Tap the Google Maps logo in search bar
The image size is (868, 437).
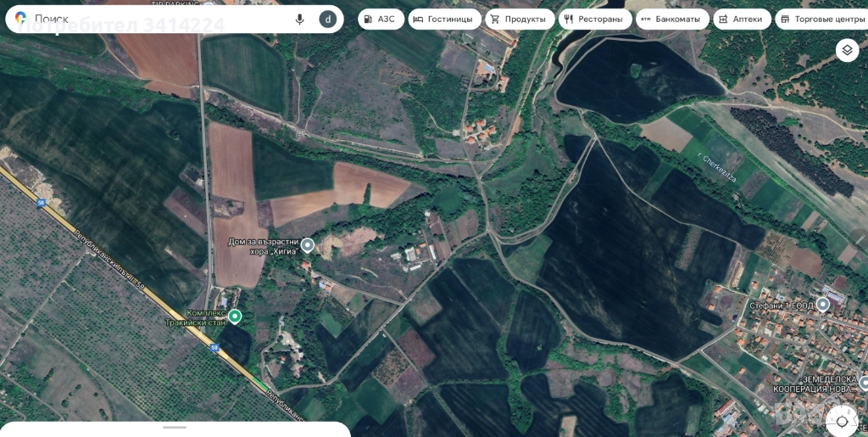[21, 19]
